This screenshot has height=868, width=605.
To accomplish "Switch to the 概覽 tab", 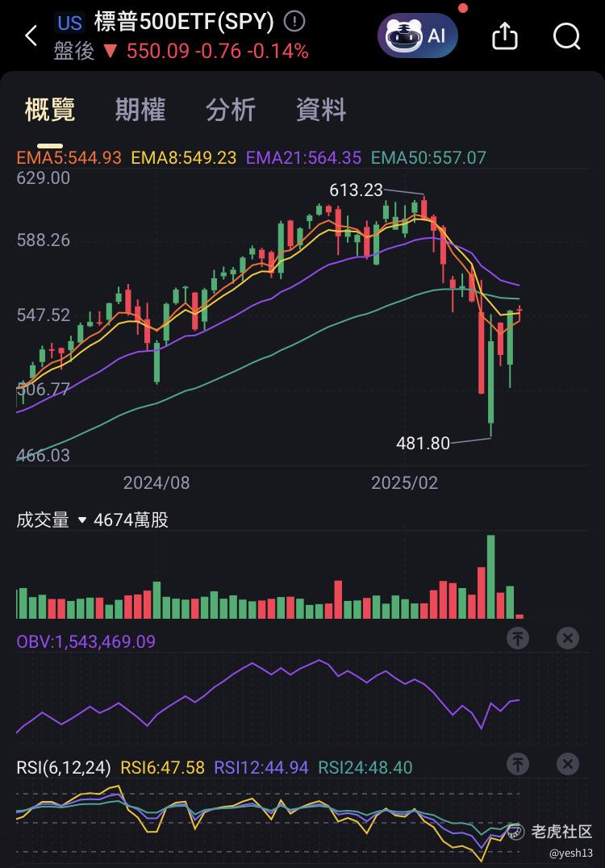I will click(x=50, y=109).
